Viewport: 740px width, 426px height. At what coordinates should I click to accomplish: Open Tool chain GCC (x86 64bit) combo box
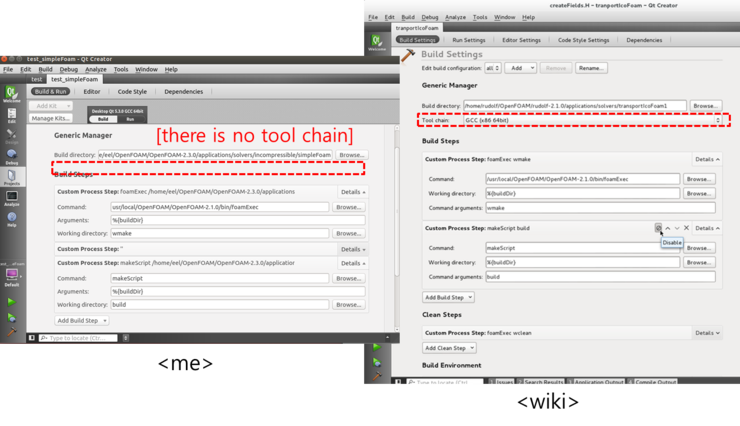coord(592,120)
